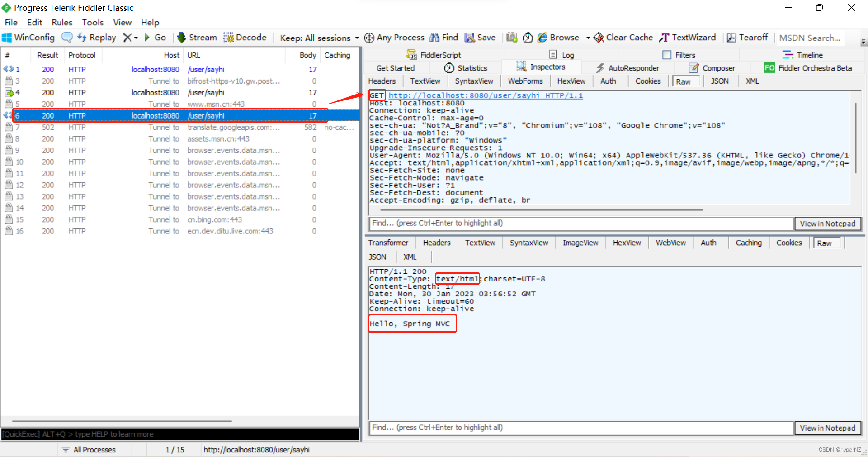
Task: Select request inspector WebForms tab
Action: (525, 81)
